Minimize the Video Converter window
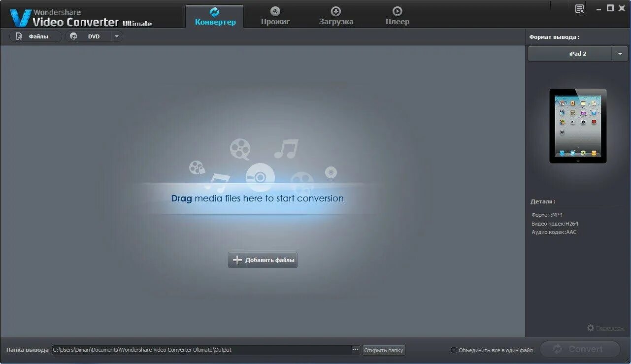The image size is (631, 364). [x=598, y=9]
